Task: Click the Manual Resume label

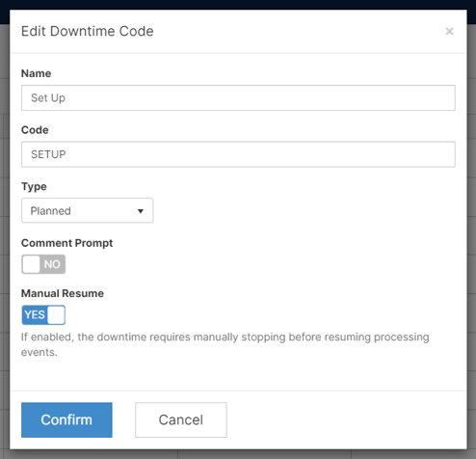Action: pos(63,293)
